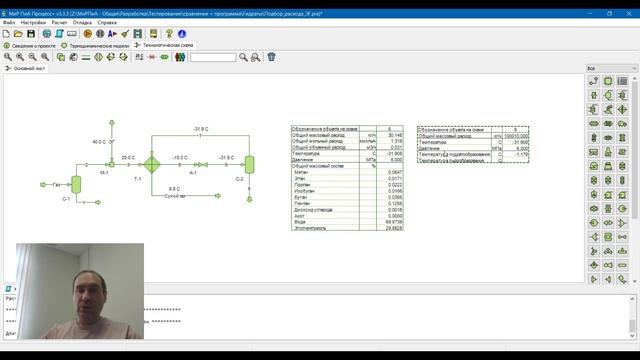Screen dimensions: 640x360
Task: Save project with floppy disk icon
Action: pos(31,34)
